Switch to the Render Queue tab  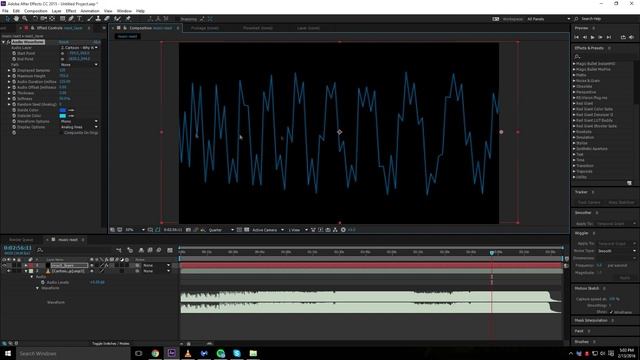pos(21,240)
